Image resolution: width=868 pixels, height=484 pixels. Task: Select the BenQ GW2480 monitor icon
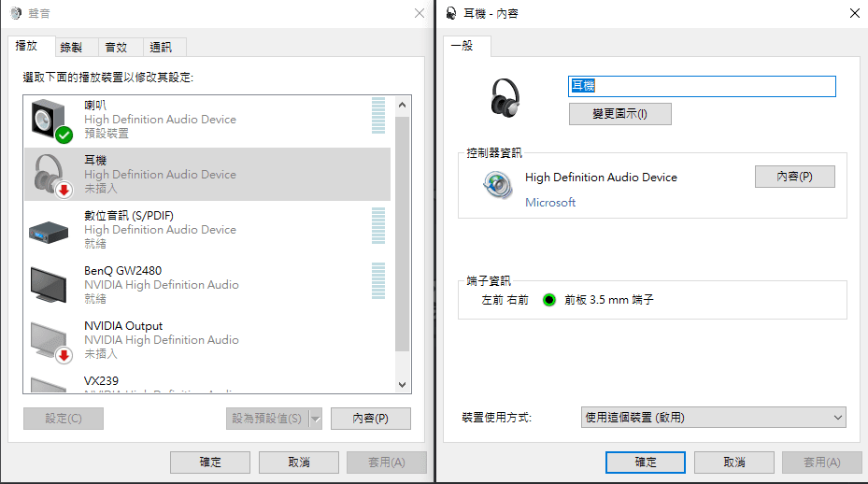point(49,285)
